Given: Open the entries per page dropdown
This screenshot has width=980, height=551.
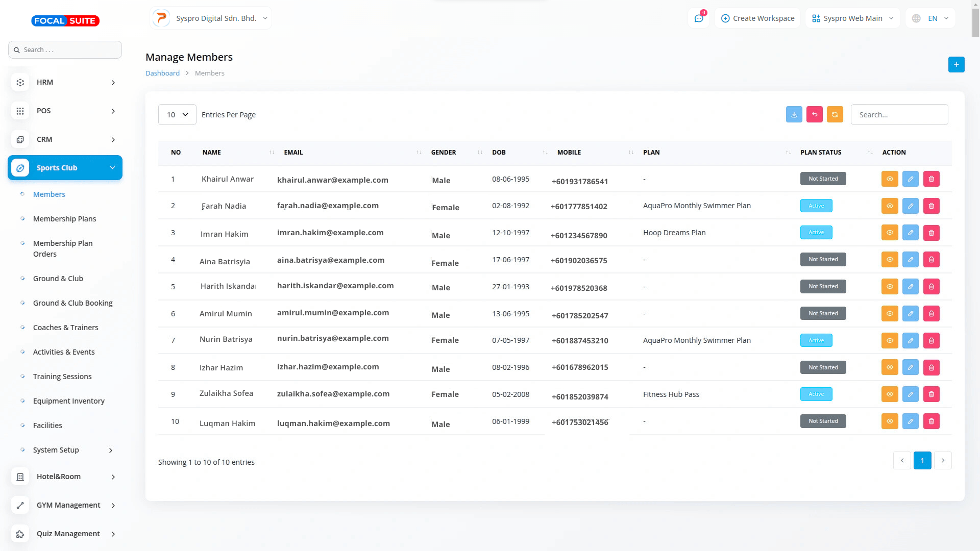Looking at the screenshot, I should pyautogui.click(x=177, y=115).
